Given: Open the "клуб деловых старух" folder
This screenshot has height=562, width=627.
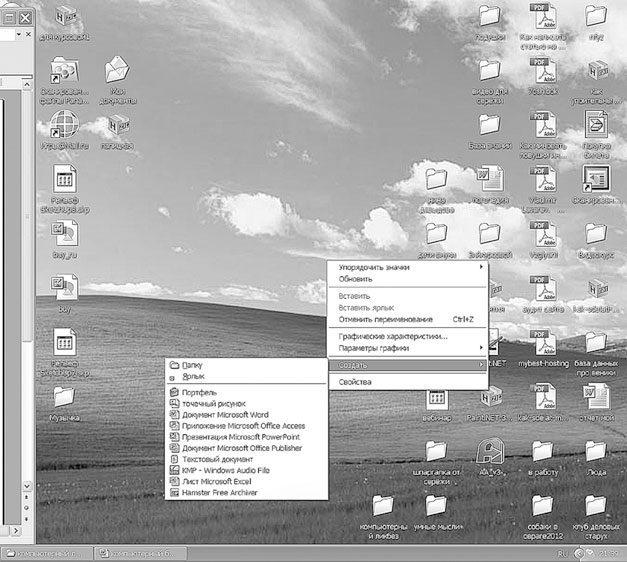Looking at the screenshot, I should 596,506.
